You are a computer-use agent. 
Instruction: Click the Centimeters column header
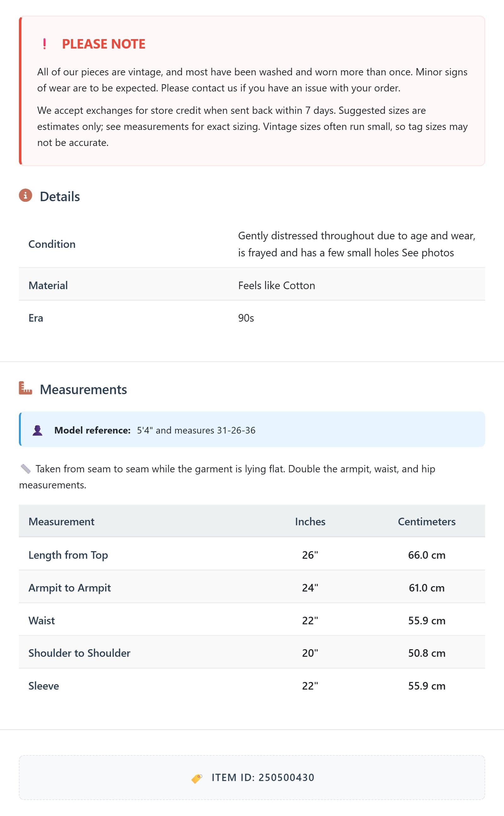[427, 522]
